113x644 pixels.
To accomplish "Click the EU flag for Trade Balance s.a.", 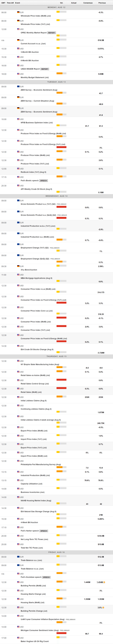I will coord(18,557).
